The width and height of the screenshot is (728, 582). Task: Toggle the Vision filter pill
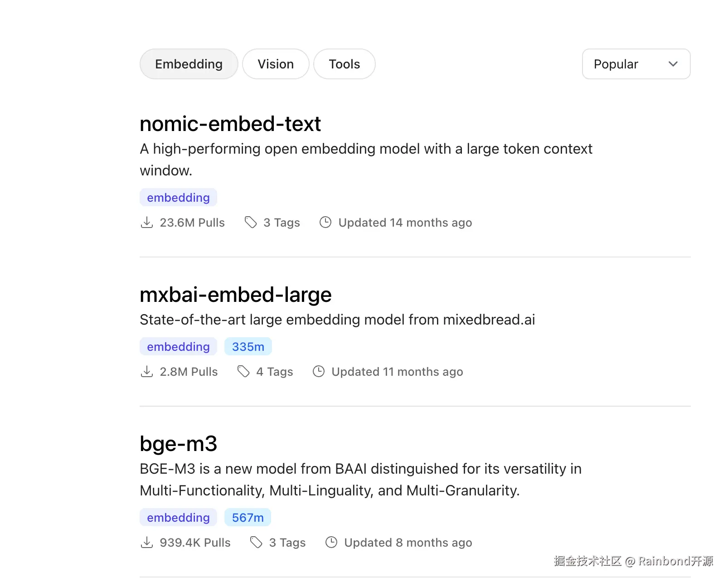pyautogui.click(x=276, y=64)
